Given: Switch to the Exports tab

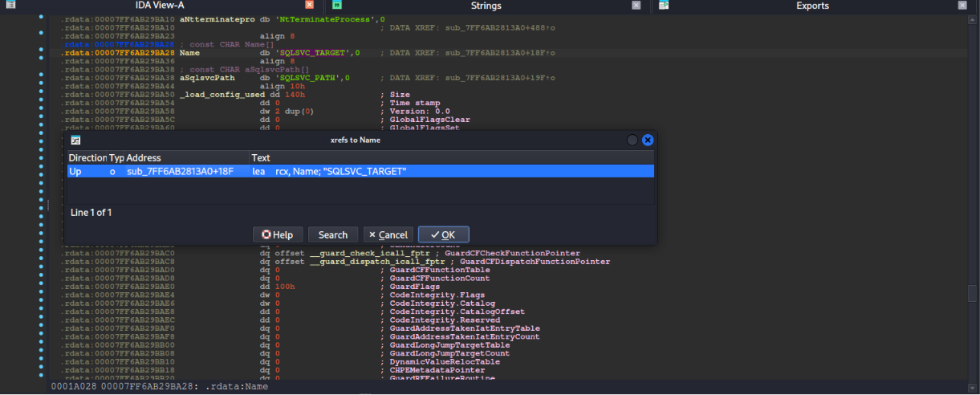Looking at the screenshot, I should click(812, 6).
